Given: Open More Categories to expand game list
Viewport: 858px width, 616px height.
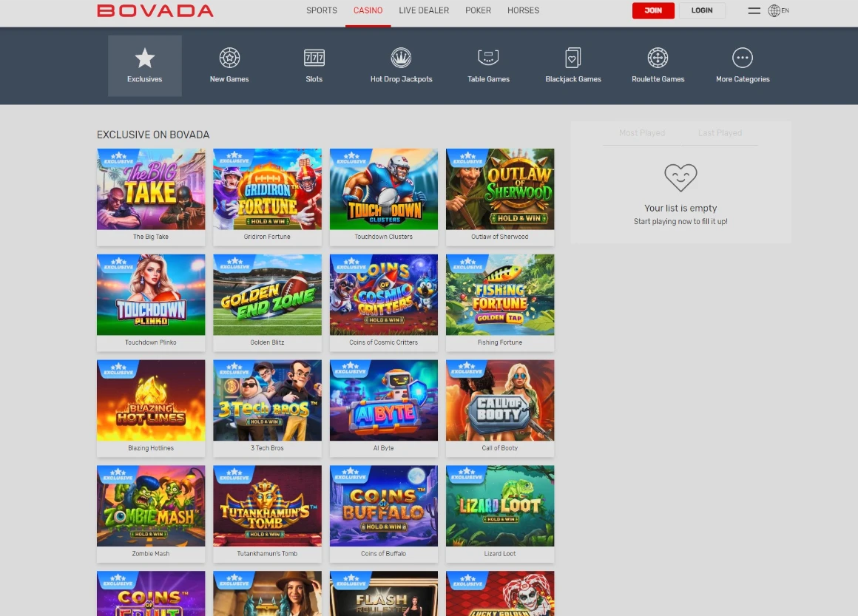Looking at the screenshot, I should pyautogui.click(x=742, y=65).
